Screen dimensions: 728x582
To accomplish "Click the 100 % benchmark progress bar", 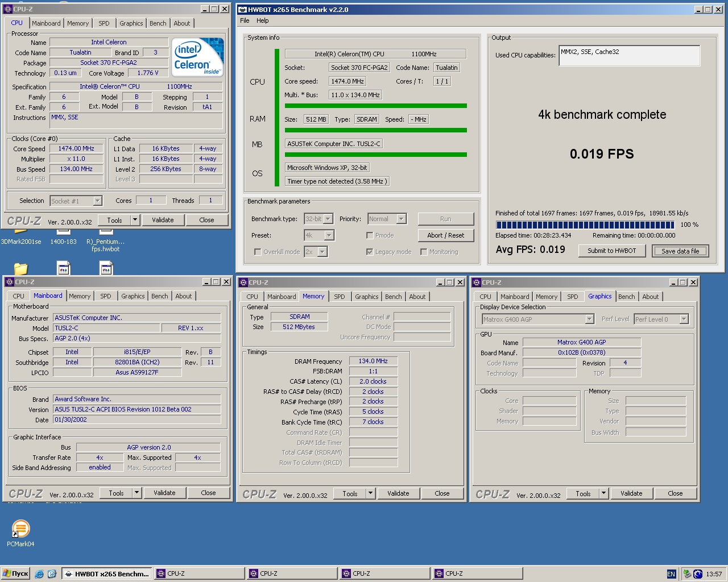I will click(x=585, y=225).
